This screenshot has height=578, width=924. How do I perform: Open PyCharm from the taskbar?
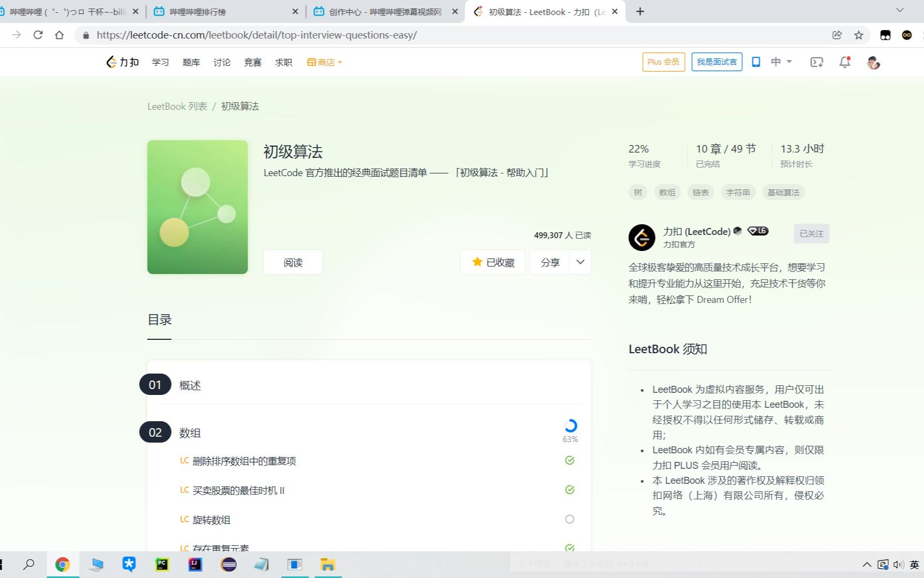click(x=161, y=564)
